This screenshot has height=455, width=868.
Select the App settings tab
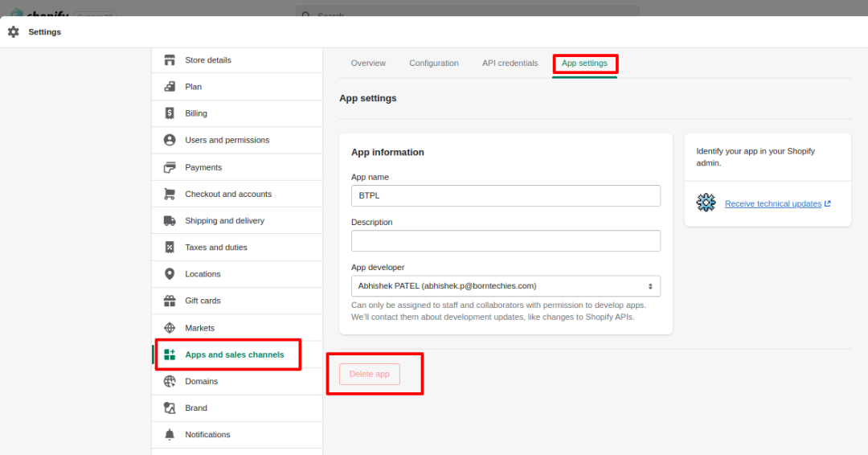tap(584, 63)
